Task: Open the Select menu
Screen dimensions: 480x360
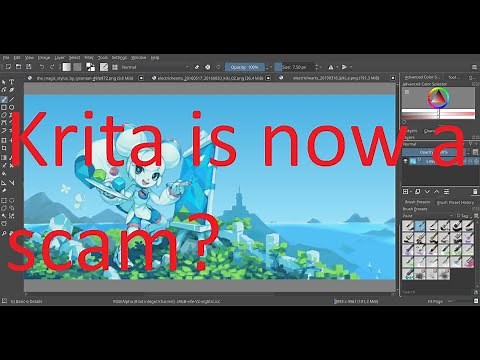Action: pos(74,58)
